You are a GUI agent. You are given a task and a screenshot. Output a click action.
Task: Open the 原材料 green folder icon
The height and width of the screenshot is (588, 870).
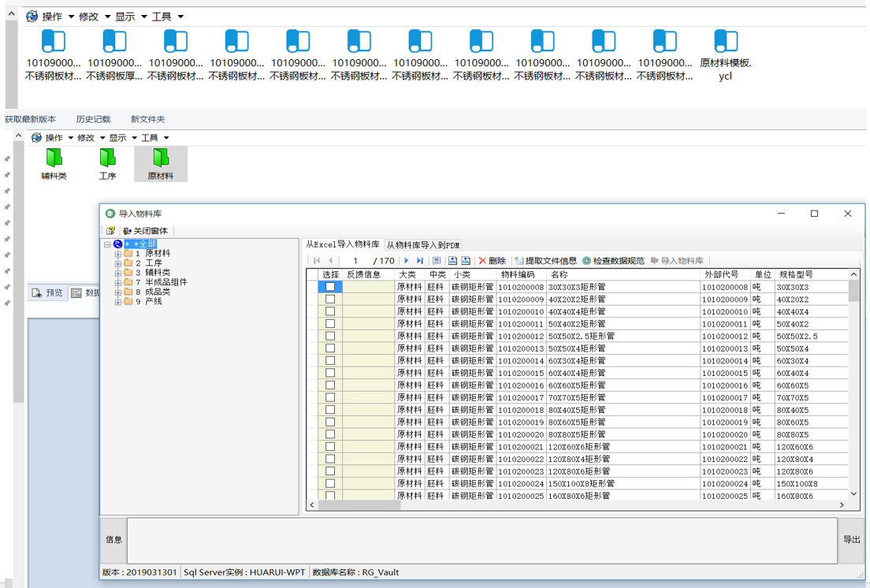161,158
